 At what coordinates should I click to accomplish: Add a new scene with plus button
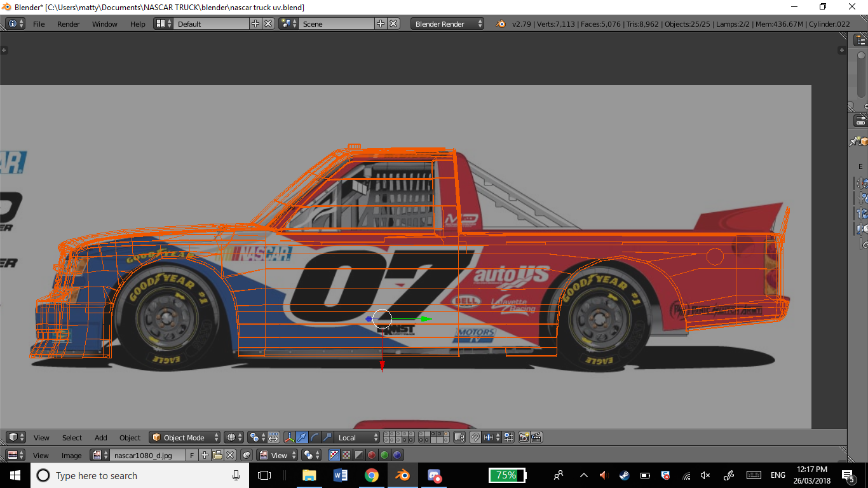point(381,24)
